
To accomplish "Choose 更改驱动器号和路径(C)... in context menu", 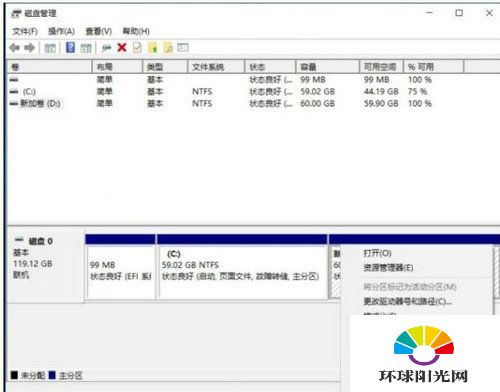I will 408,302.
